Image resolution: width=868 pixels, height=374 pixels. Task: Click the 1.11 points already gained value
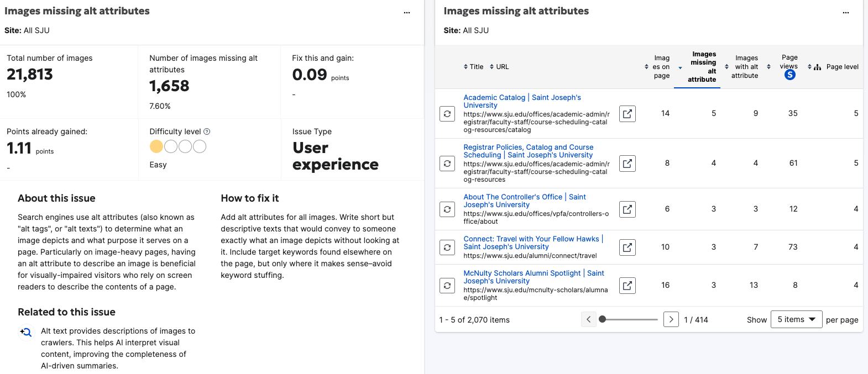pos(19,148)
